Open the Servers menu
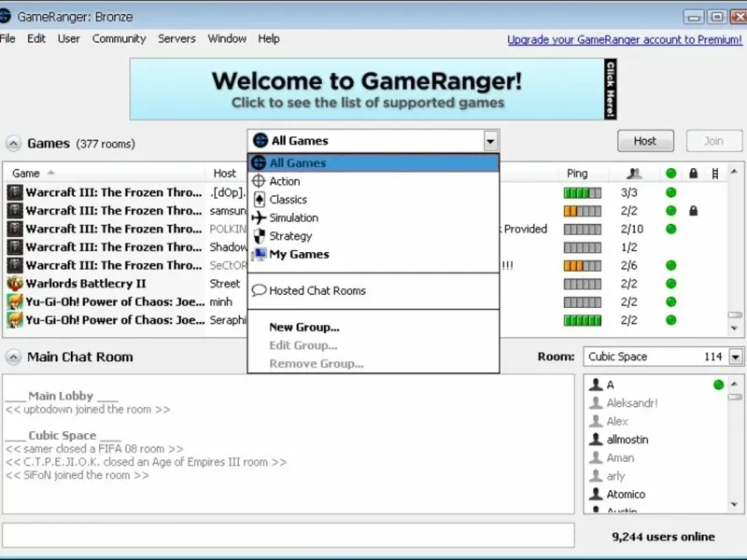This screenshot has width=747, height=560. coord(176,38)
